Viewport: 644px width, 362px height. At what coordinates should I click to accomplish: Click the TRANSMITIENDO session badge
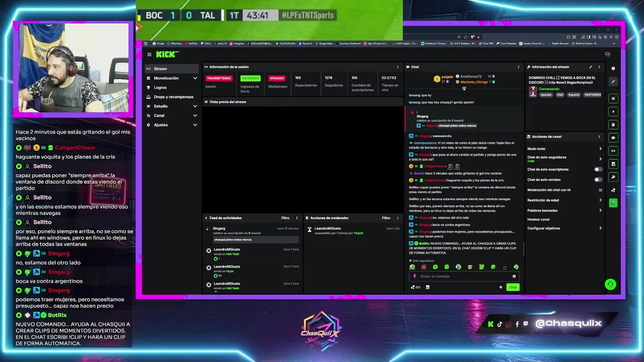(219, 78)
